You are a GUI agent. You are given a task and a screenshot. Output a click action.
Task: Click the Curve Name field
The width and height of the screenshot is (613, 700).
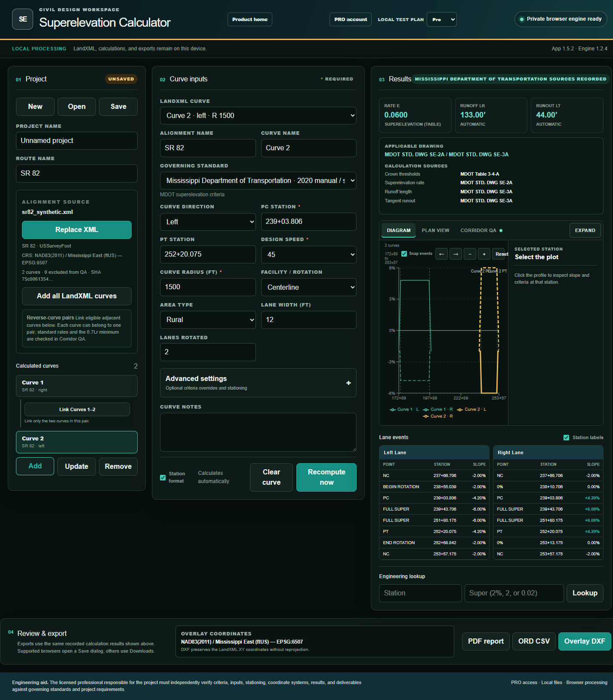tap(309, 148)
